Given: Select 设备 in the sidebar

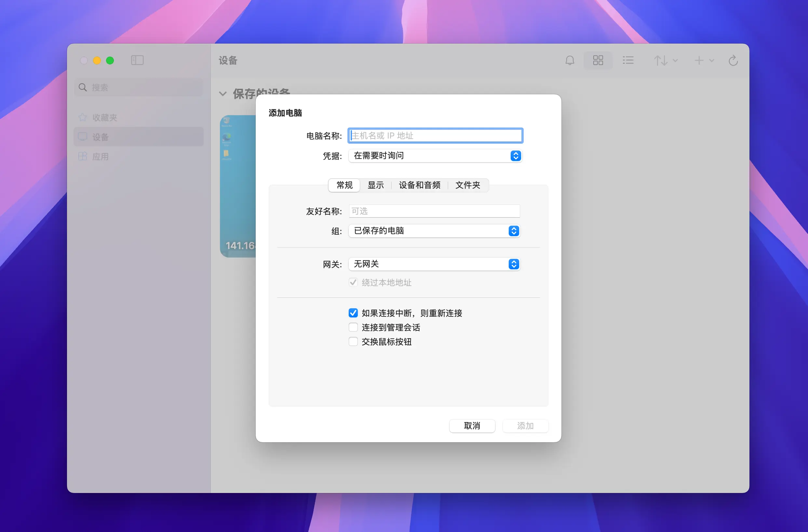Looking at the screenshot, I should coord(139,137).
